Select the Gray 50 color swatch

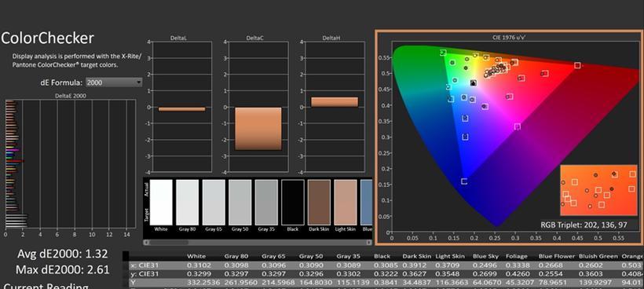tap(240, 203)
